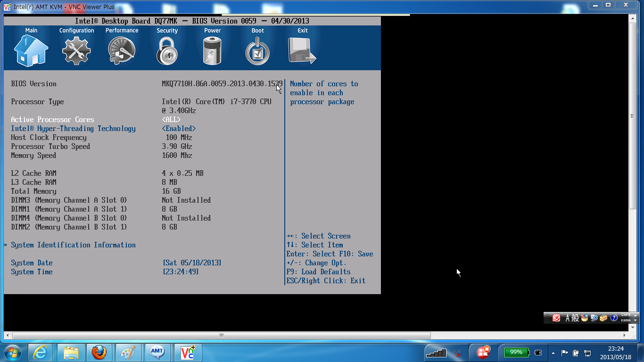Open the taskbar clock showing 23:24
This screenshot has width=644, height=362.
pos(616,353)
